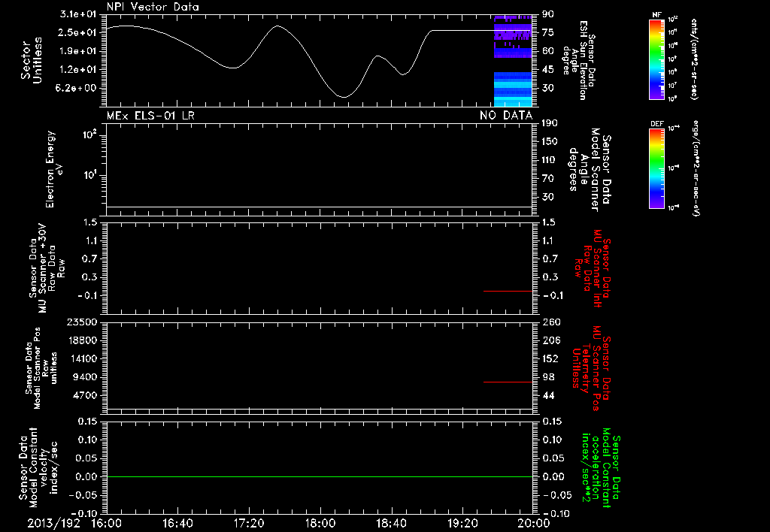Click the 16:40 time axis label
The image size is (770, 532).
177,523
